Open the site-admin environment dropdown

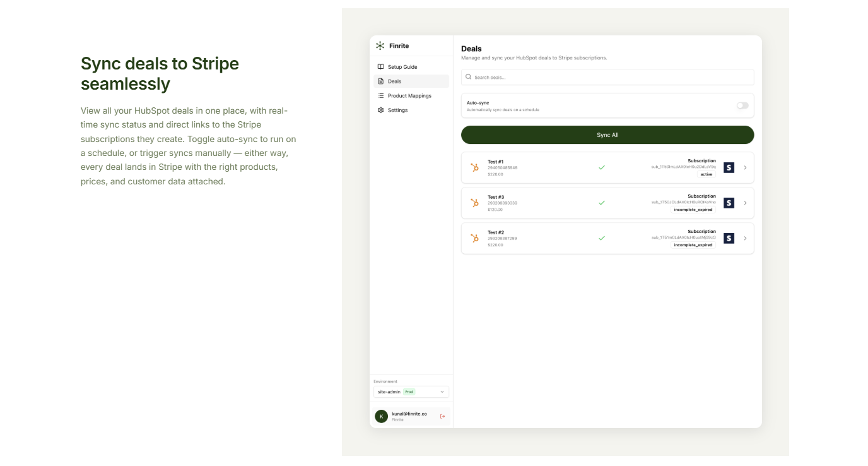(x=411, y=392)
